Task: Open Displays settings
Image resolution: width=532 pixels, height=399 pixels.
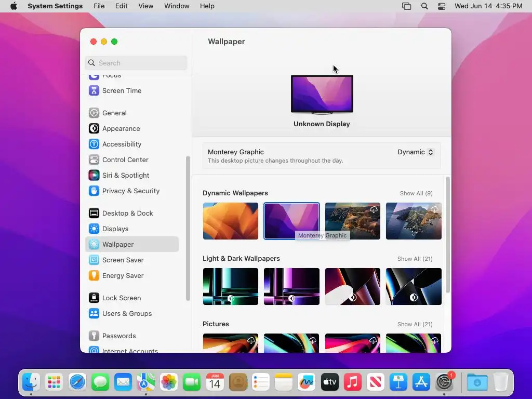Action: point(131,229)
